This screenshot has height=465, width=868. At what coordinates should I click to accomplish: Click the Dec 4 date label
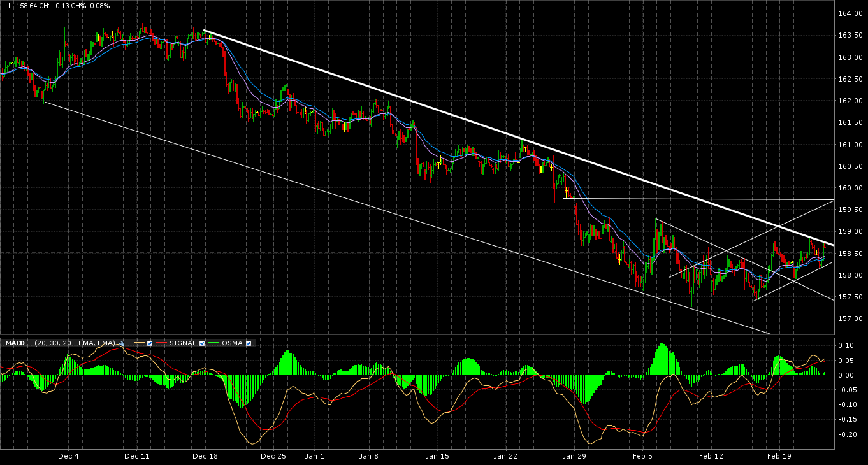click(x=68, y=456)
